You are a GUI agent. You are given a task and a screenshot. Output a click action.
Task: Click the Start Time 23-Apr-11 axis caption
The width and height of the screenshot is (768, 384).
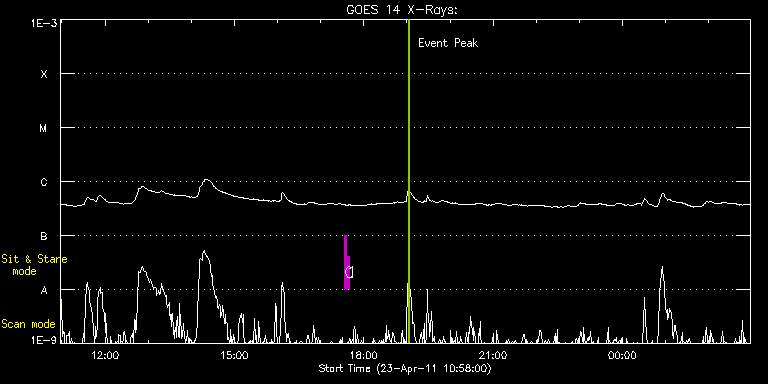[405, 368]
